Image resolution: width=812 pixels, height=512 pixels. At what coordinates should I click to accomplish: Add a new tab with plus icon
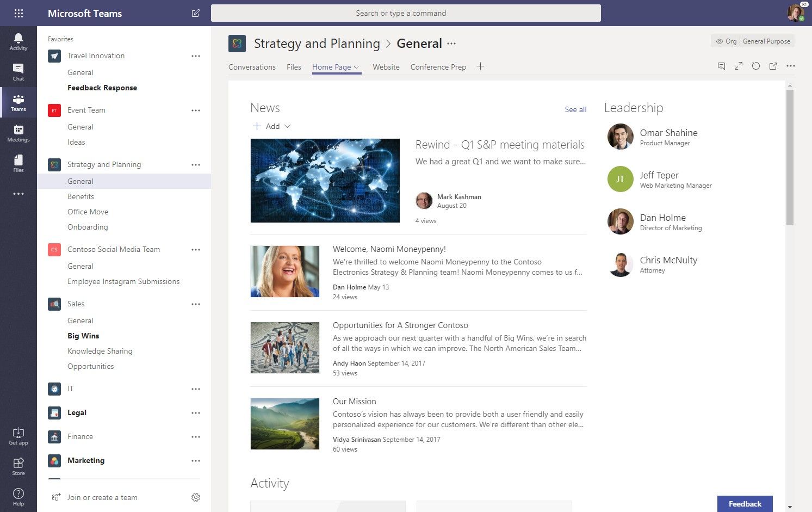480,66
